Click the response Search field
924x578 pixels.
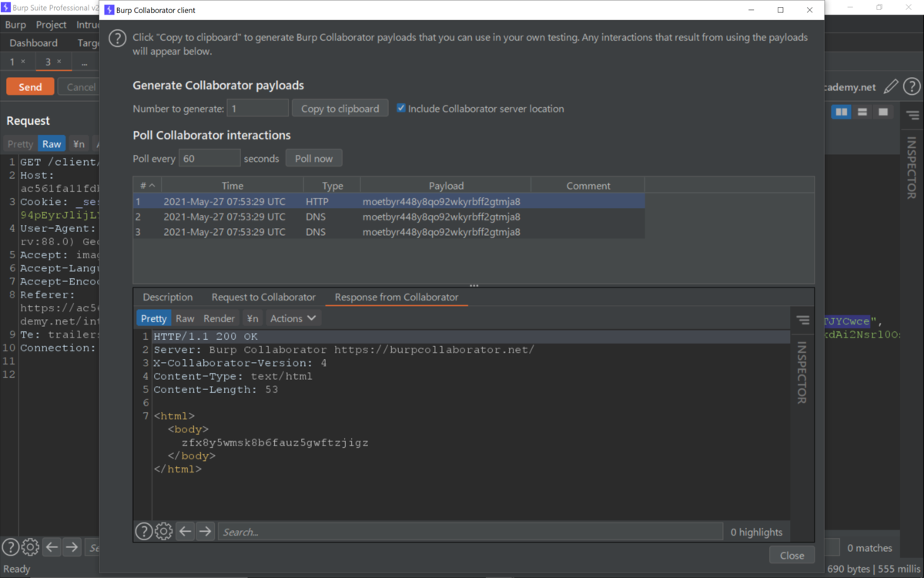point(470,532)
